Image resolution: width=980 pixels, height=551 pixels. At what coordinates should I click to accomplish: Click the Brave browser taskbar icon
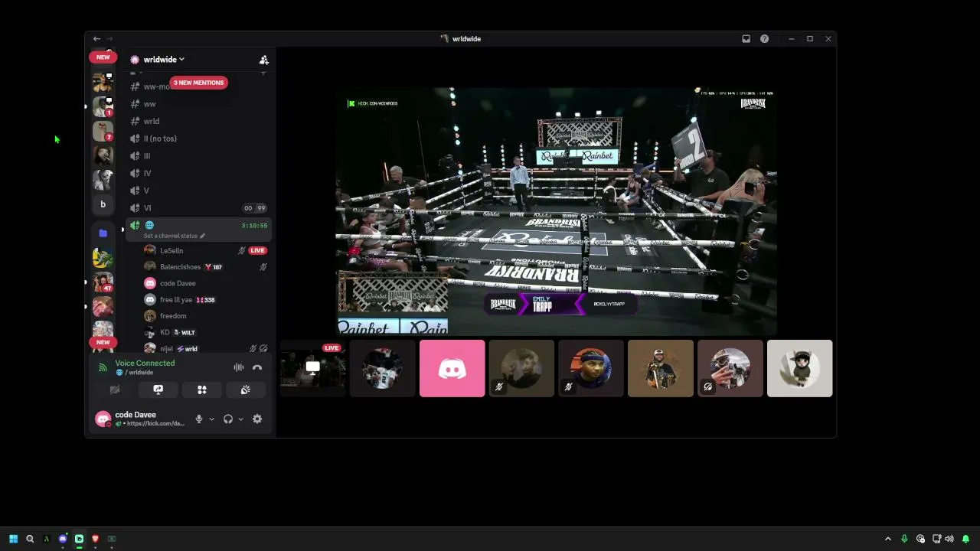coord(95,539)
